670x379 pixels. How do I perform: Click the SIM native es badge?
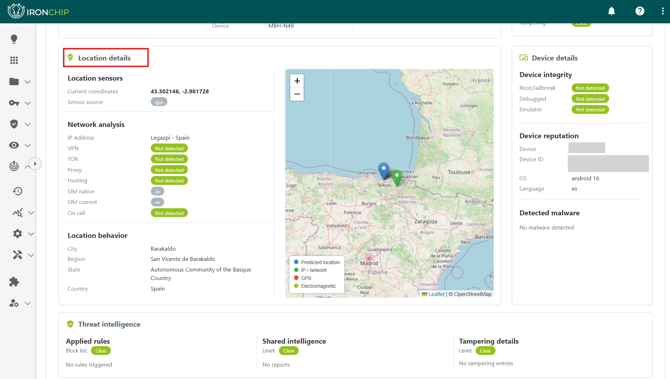point(157,191)
